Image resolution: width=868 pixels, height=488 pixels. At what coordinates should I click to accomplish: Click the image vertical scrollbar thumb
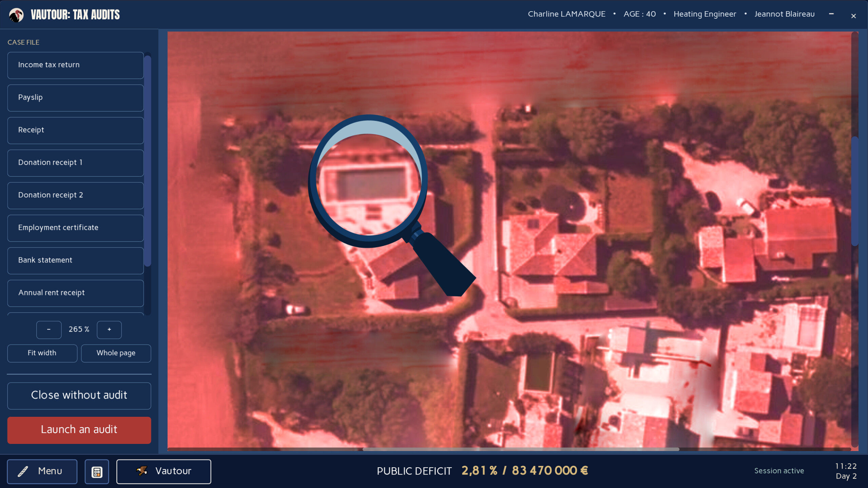[854, 191]
